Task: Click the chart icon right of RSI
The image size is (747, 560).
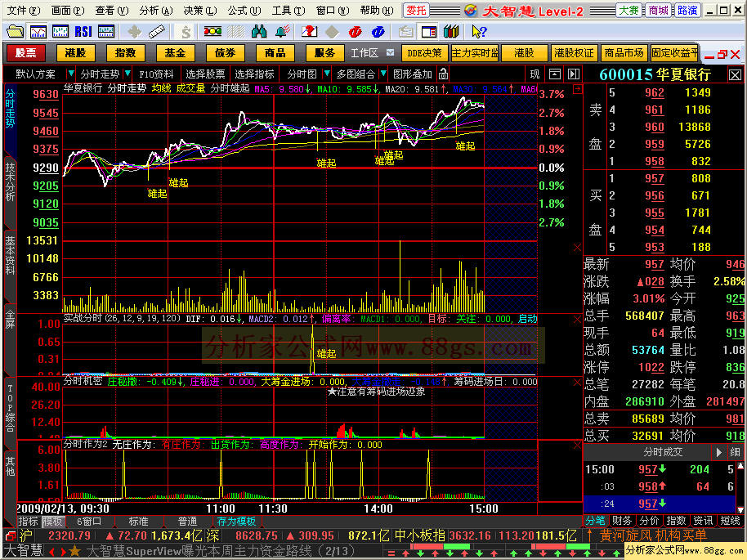Action: tap(105, 32)
